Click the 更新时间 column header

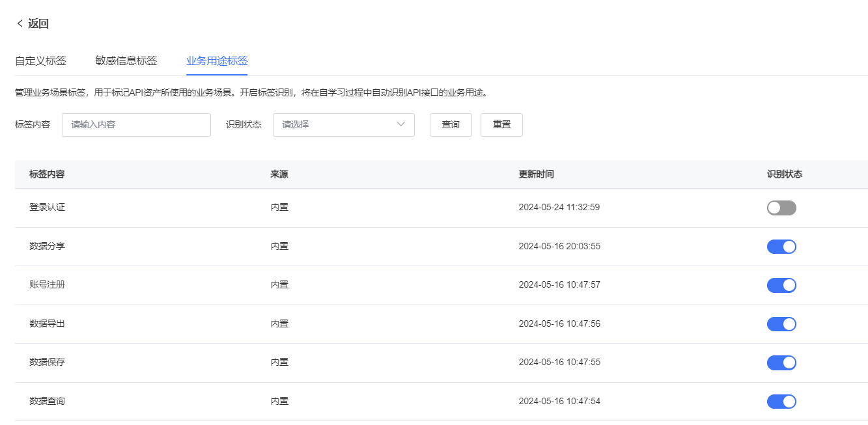pyautogui.click(x=536, y=174)
